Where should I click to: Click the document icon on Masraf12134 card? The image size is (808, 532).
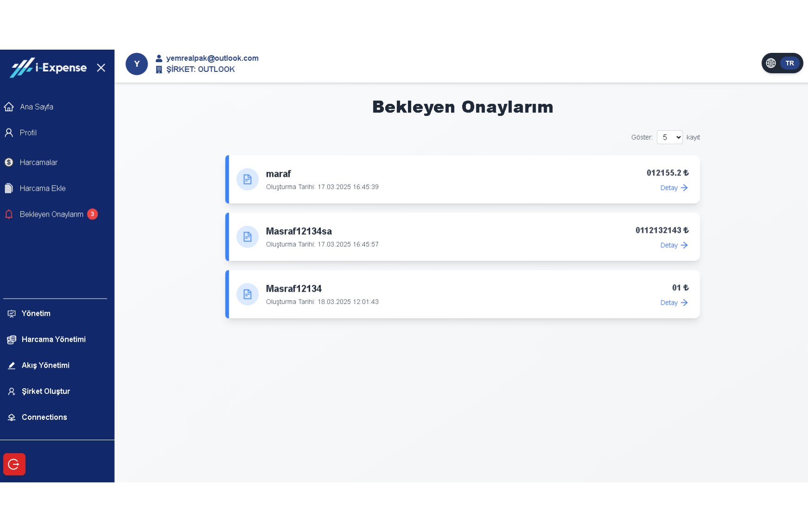click(x=247, y=295)
